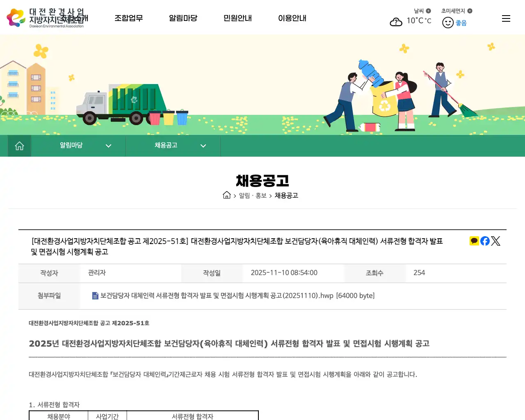Image resolution: width=525 pixels, height=420 pixels.
Task: Click the 채용공고 breadcrumb link
Action: [x=286, y=196]
